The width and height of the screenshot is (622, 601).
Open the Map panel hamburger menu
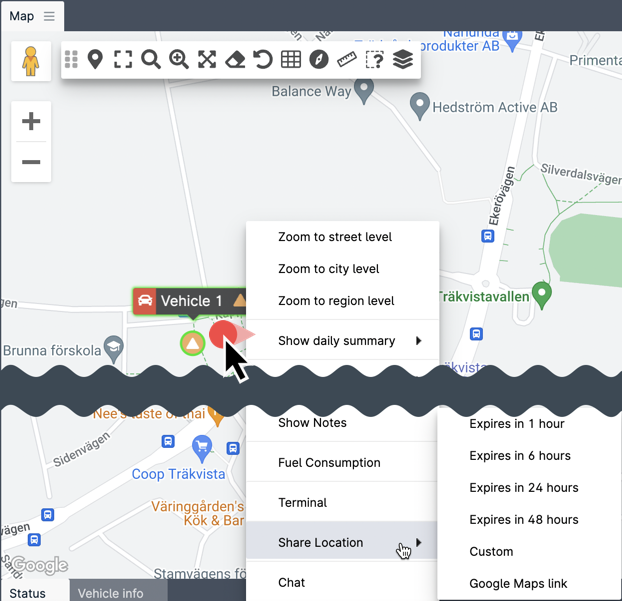(49, 16)
